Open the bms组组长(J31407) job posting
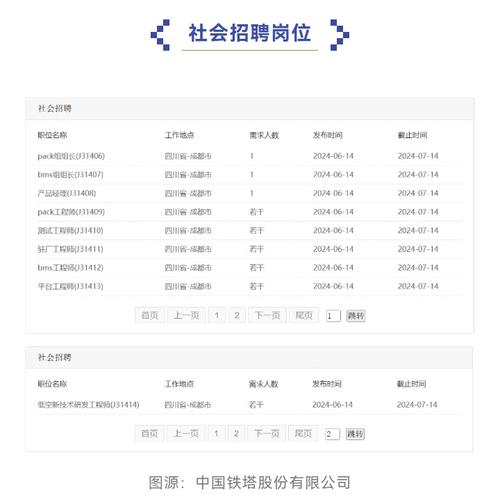This screenshot has height=504, width=500. pyautogui.click(x=70, y=175)
